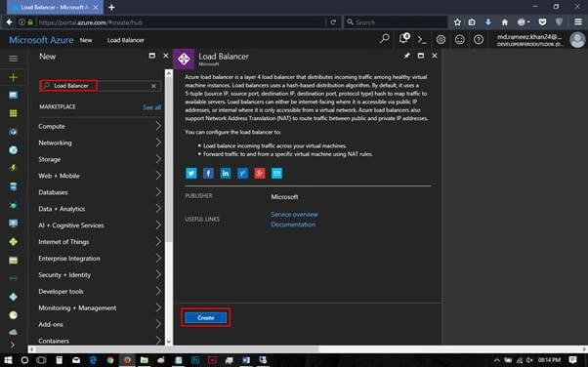Bookmark the page with star icon
This screenshot has width=588, height=367.
[457, 22]
